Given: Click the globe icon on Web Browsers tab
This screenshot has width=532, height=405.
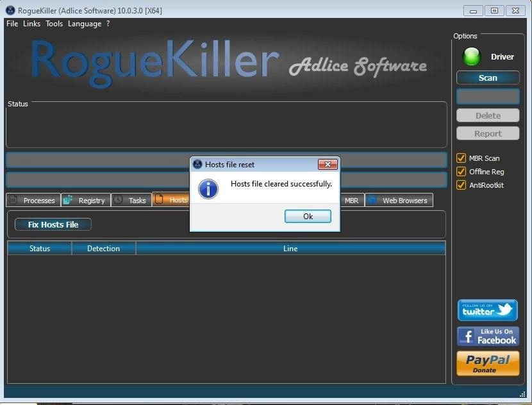Looking at the screenshot, I should click(372, 200).
